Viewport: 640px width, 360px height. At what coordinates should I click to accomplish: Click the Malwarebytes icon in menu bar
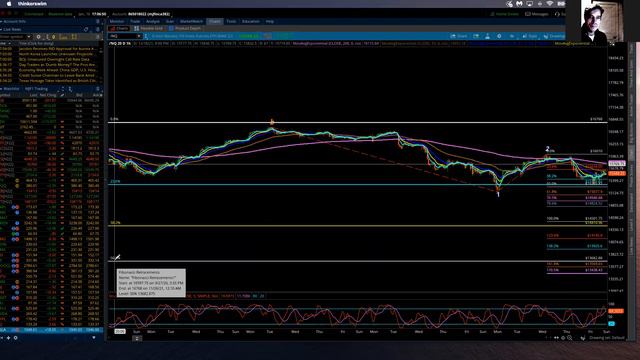(519, 4)
